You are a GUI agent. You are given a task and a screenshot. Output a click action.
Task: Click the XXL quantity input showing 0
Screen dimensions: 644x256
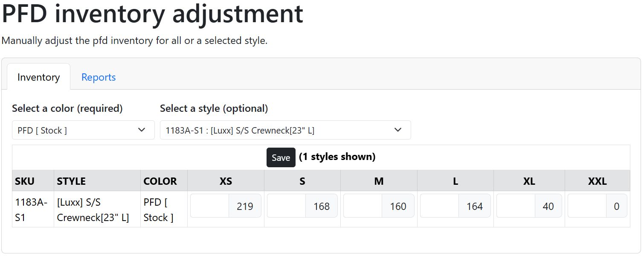(x=597, y=206)
